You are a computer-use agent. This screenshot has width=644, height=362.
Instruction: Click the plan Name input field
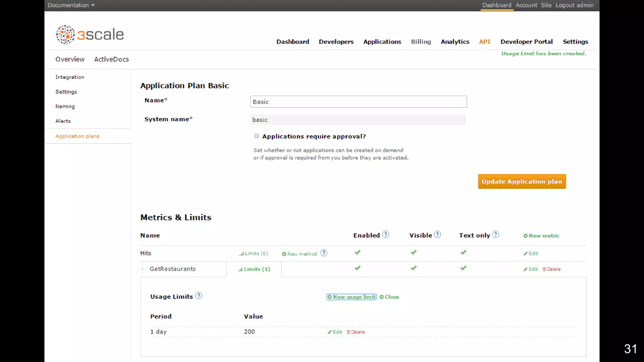click(358, 102)
